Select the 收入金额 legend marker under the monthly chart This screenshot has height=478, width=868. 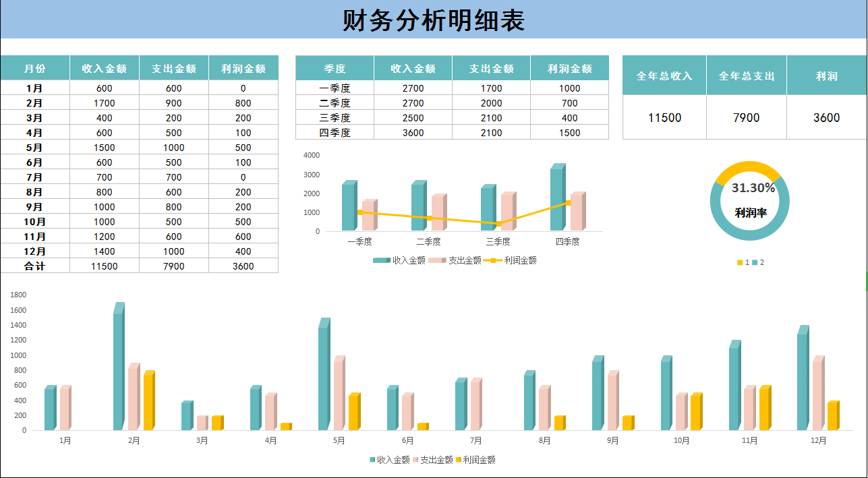tap(373, 459)
